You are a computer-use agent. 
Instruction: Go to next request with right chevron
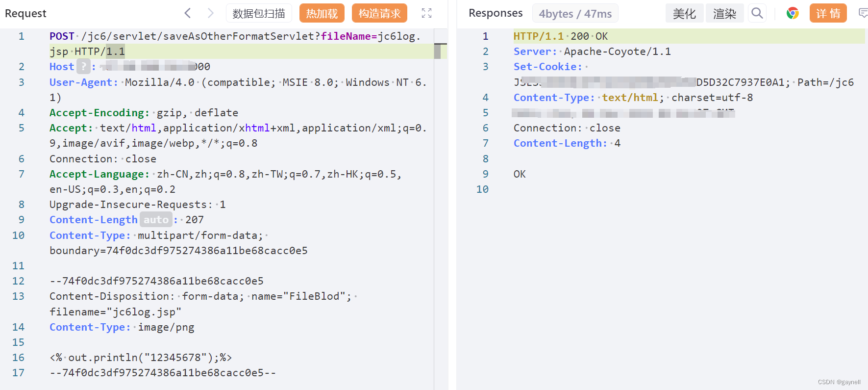tap(211, 13)
